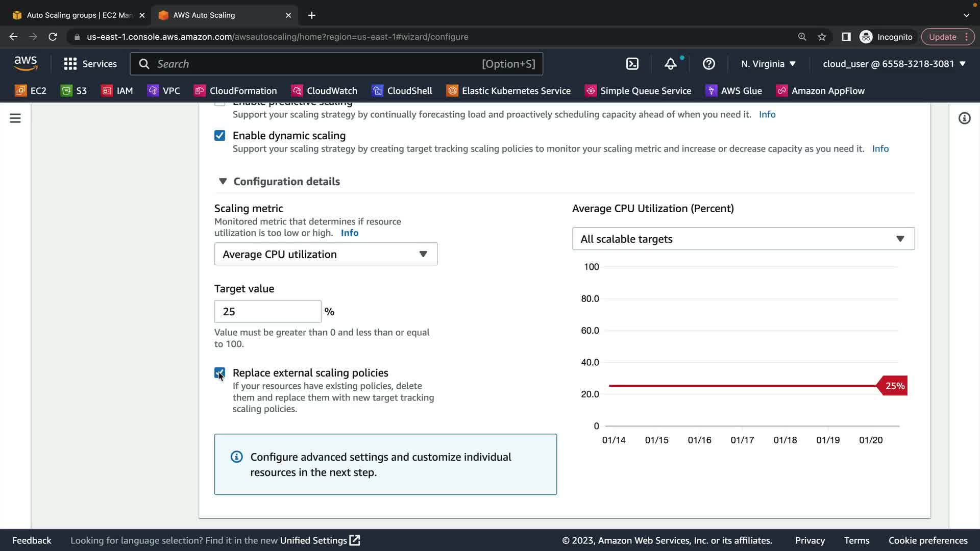
Task: Open the EC2 shortcut in favorites bar
Action: click(31, 91)
